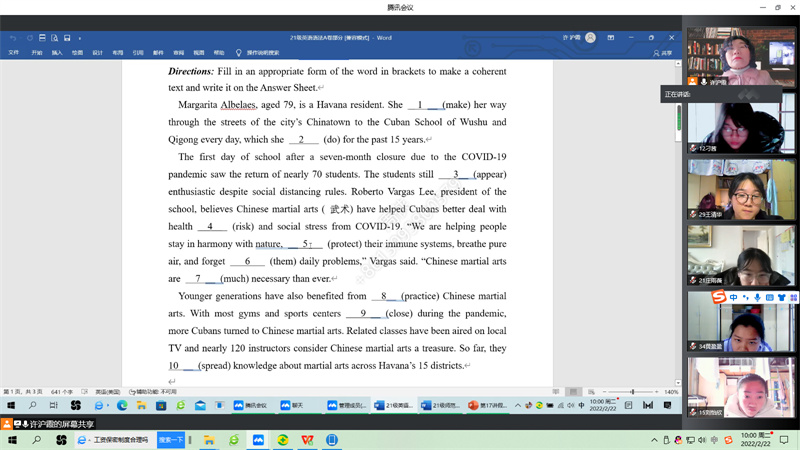Switch to Web Layout view in status bar

[x=591, y=392]
